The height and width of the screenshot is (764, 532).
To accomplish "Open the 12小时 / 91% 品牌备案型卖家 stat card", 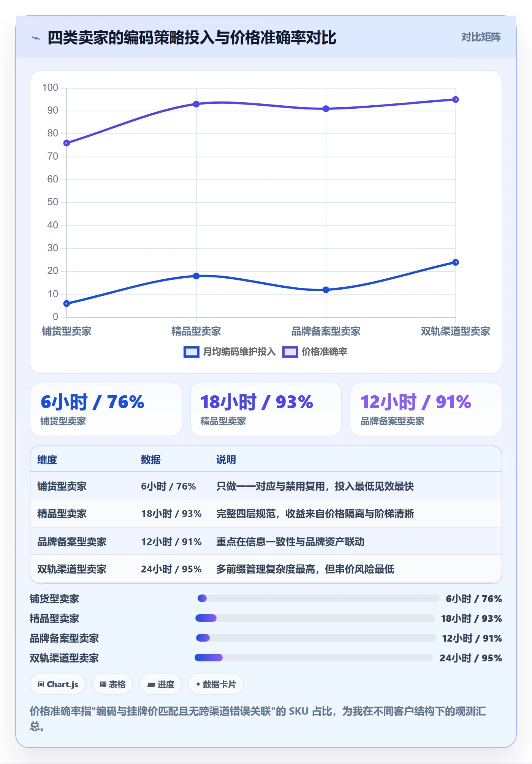I will 426,409.
